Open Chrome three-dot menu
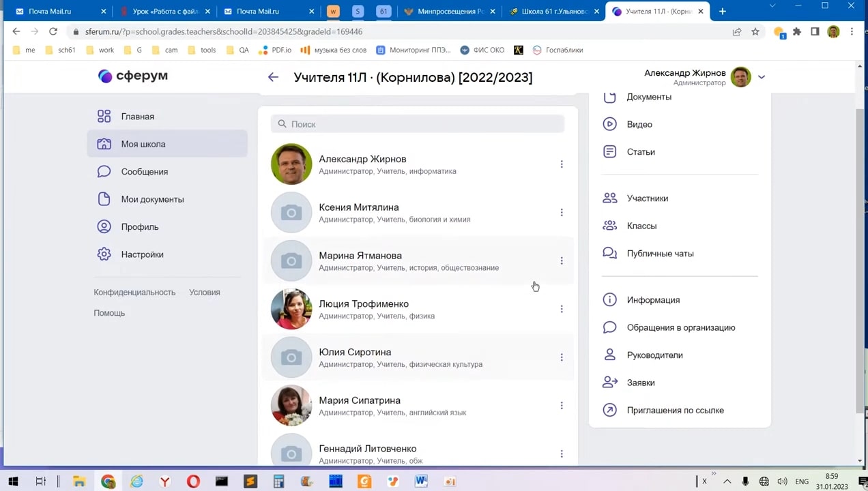The height and width of the screenshot is (491, 868). pos(852,31)
